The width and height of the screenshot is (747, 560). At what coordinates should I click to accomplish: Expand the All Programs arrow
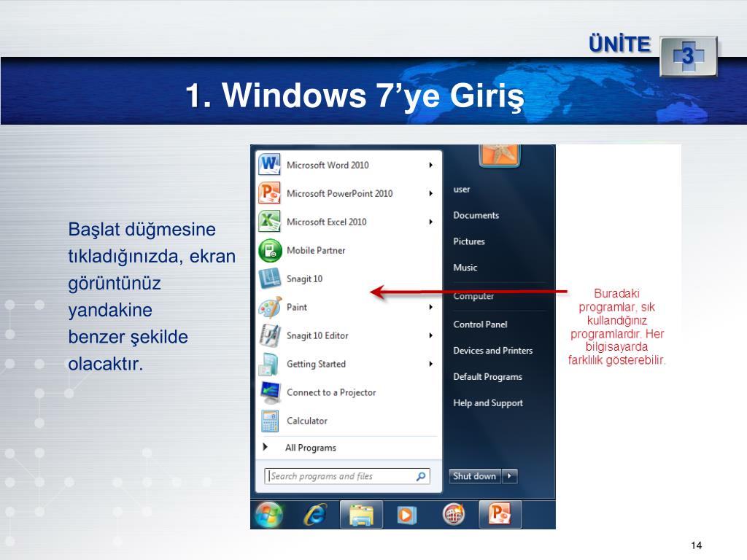(266, 447)
